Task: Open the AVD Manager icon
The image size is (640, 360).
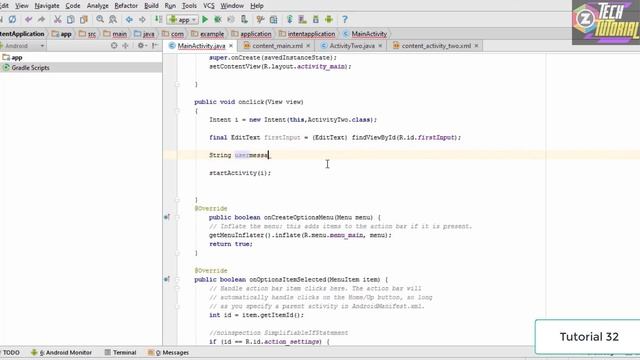Action: pyautogui.click(x=302, y=19)
